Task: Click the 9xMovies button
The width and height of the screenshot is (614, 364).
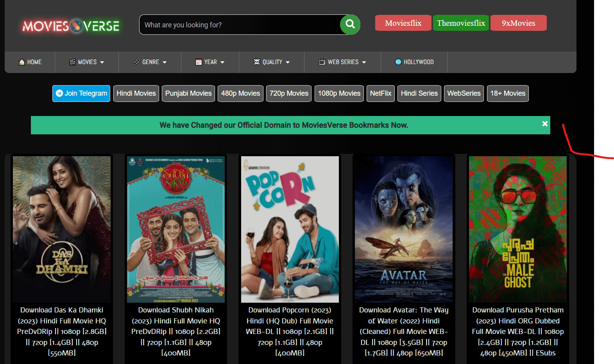Action: [518, 23]
